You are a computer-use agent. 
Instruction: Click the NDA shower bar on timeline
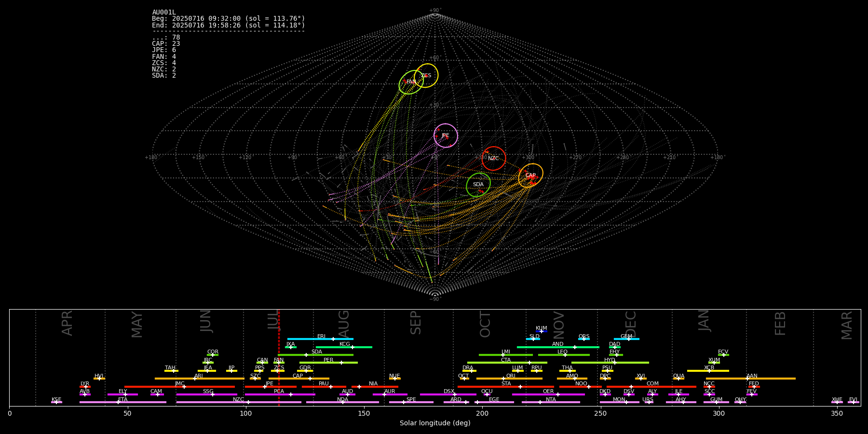tap(342, 402)
